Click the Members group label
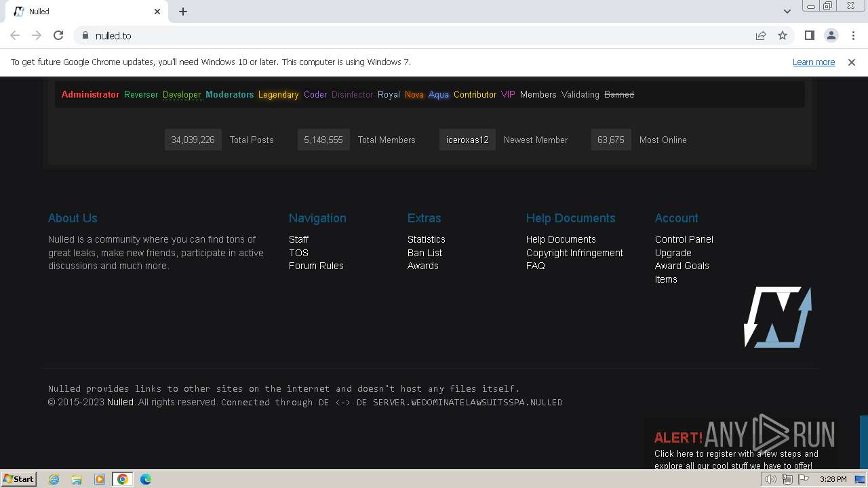Screen dimensions: 868x488 (538, 94)
